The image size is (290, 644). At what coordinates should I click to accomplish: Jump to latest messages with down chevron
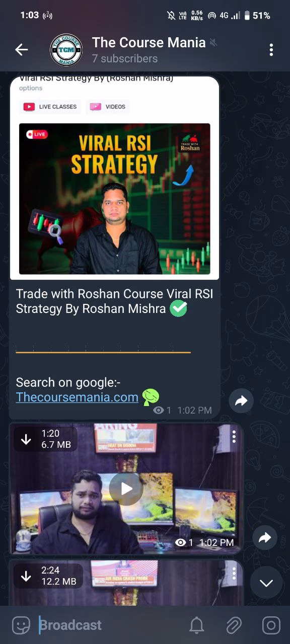(266, 583)
